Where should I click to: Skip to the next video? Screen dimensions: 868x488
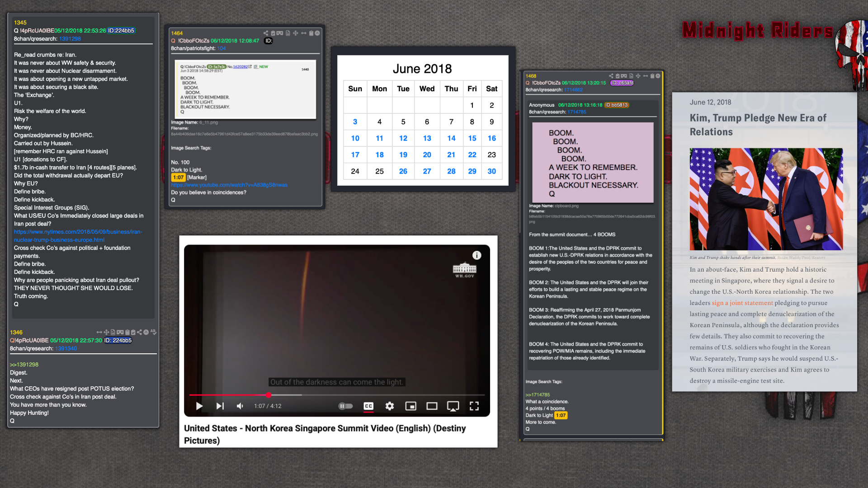220,406
